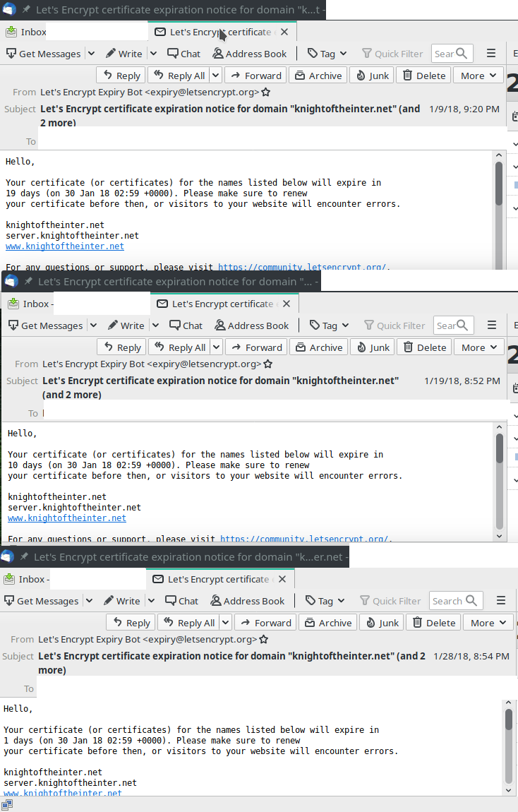Open More menu on the 1/19/18 email
This screenshot has width=518, height=812.
478,347
